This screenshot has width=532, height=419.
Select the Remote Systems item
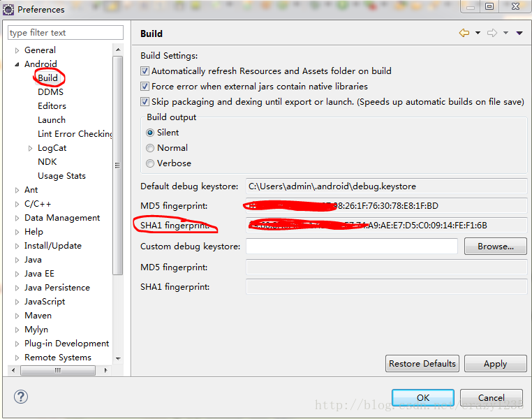pyautogui.click(x=58, y=358)
